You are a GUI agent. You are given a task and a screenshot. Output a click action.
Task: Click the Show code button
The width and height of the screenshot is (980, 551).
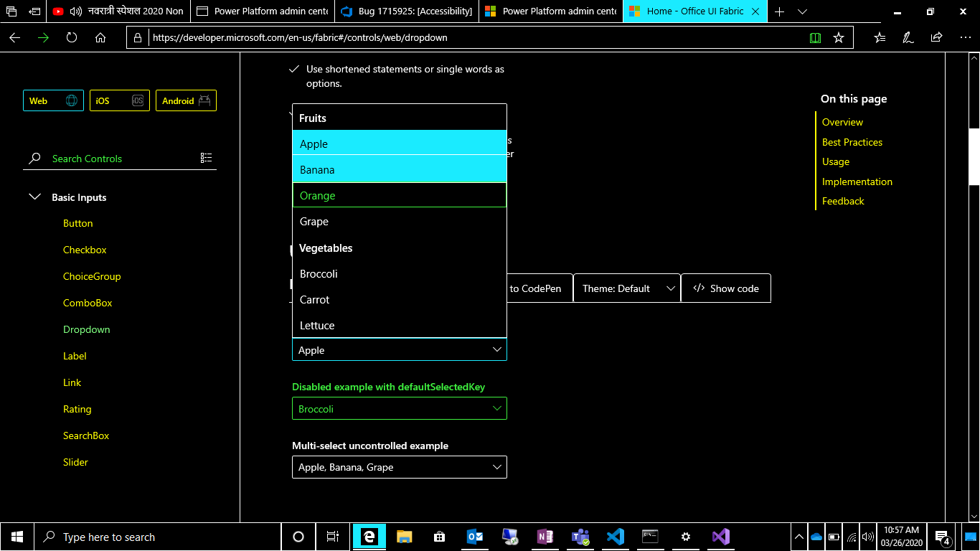click(726, 288)
